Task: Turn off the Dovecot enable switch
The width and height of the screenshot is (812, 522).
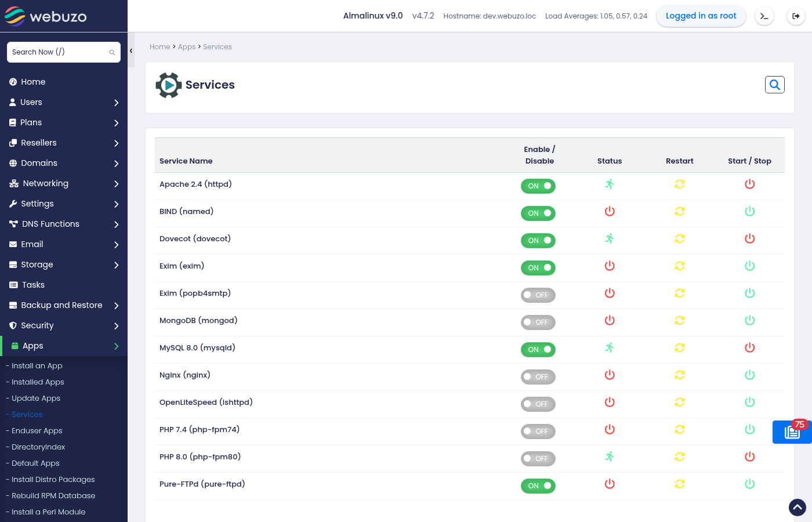Action: pyautogui.click(x=538, y=241)
